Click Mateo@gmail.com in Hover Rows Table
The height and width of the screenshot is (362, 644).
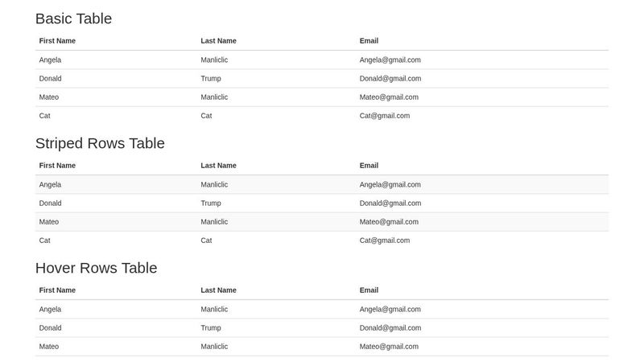pos(389,347)
